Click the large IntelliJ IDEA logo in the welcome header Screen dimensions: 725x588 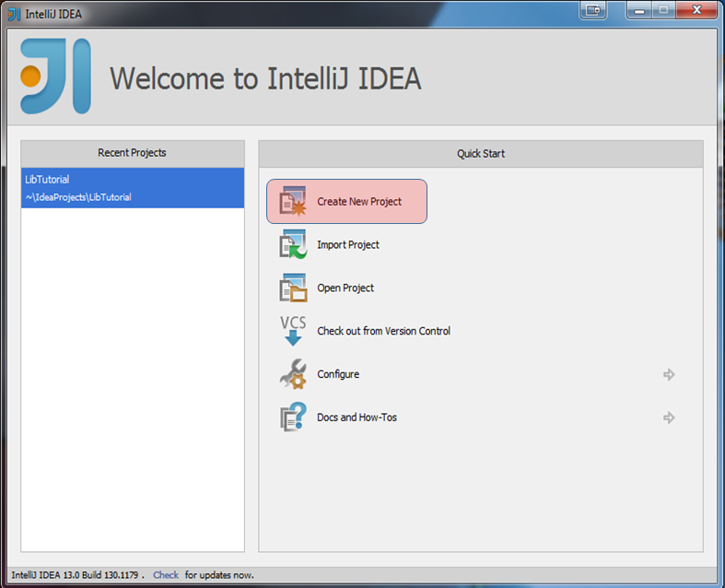click(55, 76)
